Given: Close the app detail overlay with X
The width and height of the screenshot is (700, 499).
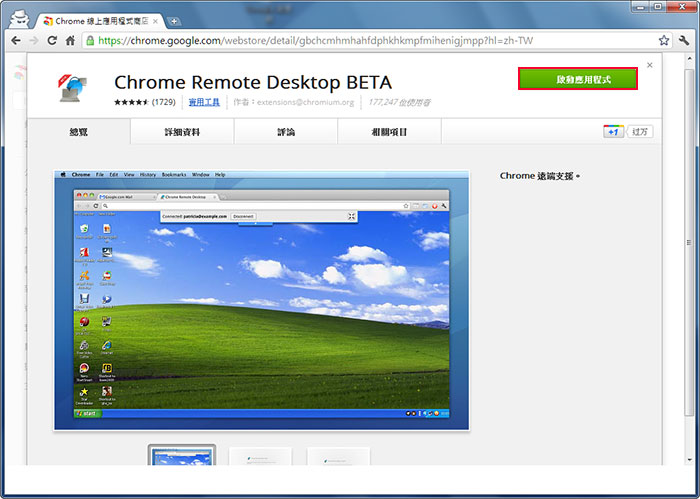Looking at the screenshot, I should (x=650, y=65).
